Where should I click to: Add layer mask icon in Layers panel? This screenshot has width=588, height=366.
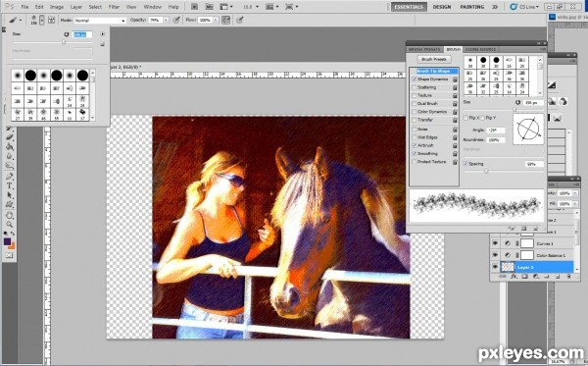click(524, 277)
